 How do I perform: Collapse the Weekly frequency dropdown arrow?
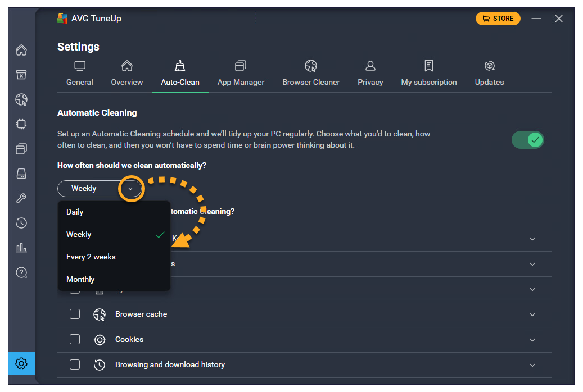tap(130, 189)
